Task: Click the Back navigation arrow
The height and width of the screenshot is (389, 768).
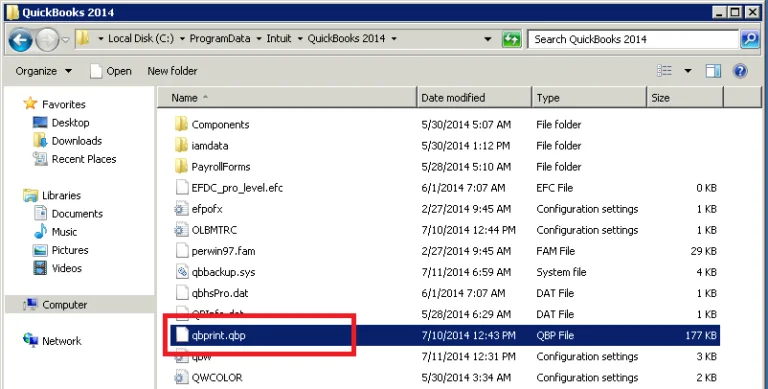Action: (x=21, y=40)
